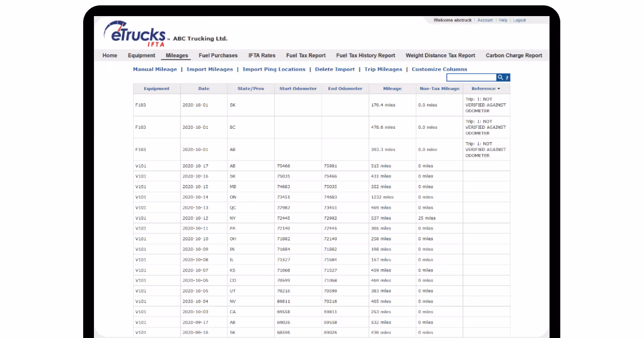
Task: Click the end odometer 69811 cell
Action: (x=345, y=312)
